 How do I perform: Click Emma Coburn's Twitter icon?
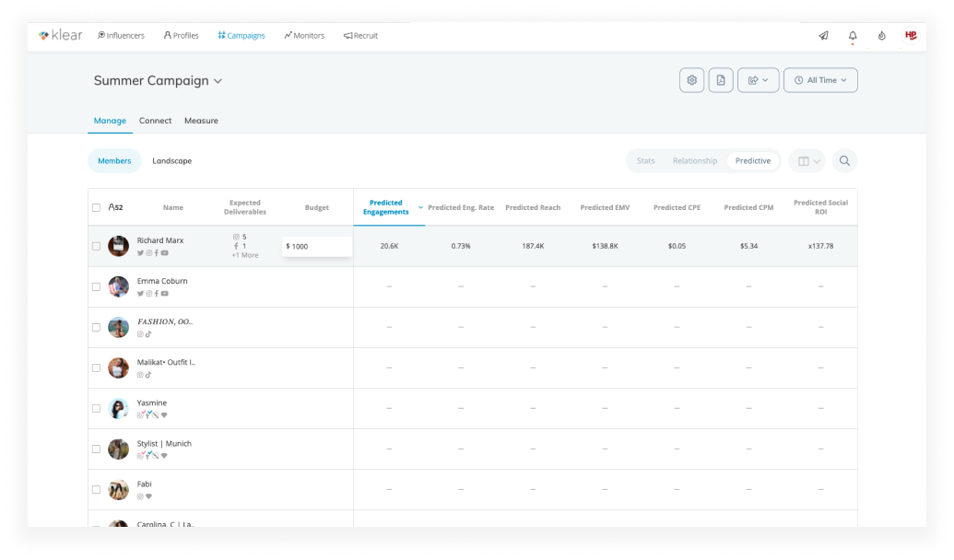140,294
